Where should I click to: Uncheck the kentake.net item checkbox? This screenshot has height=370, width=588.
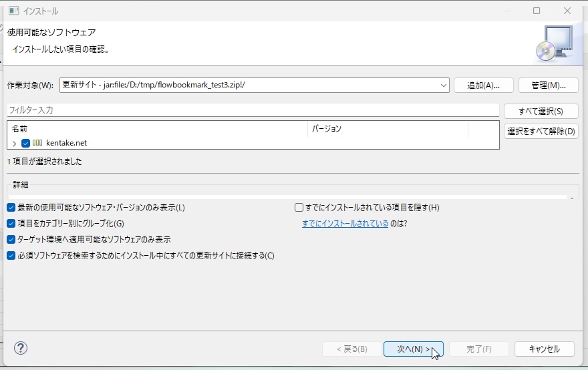click(x=25, y=143)
